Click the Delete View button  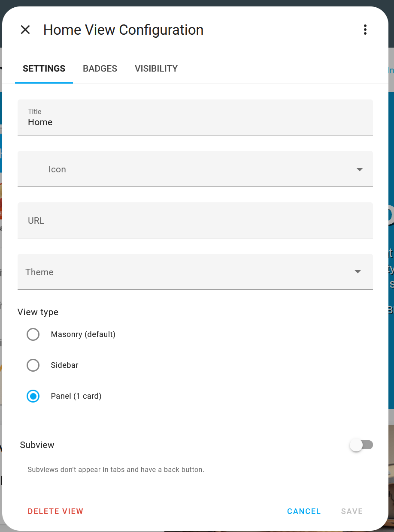[x=55, y=511]
